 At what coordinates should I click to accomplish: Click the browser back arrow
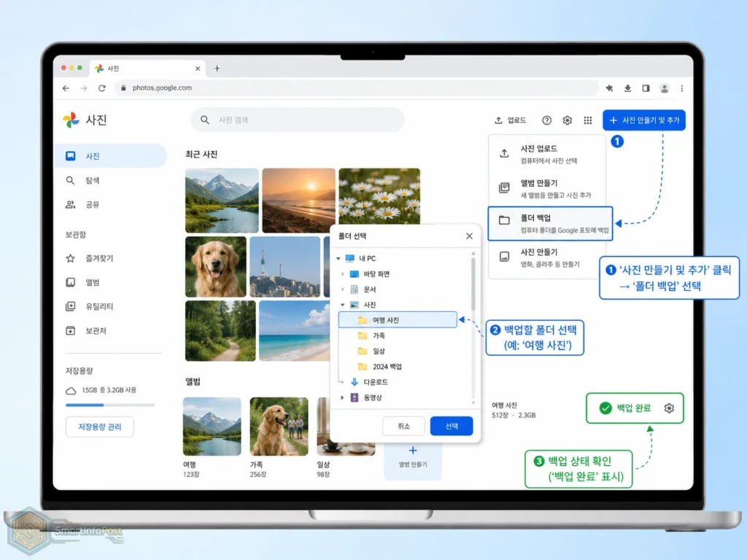point(66,88)
